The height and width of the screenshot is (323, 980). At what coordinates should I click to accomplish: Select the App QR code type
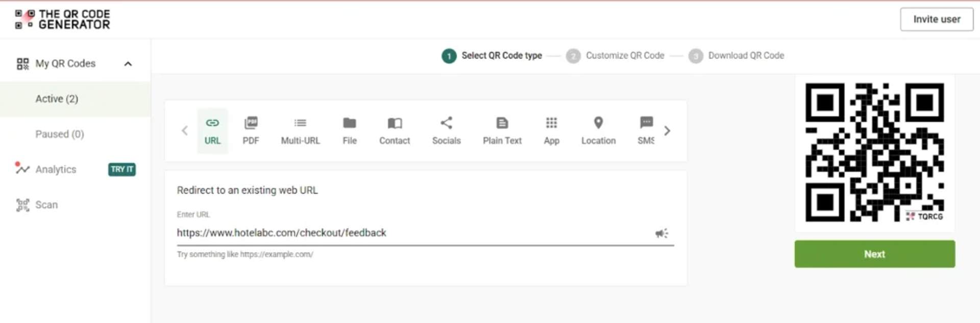551,131
